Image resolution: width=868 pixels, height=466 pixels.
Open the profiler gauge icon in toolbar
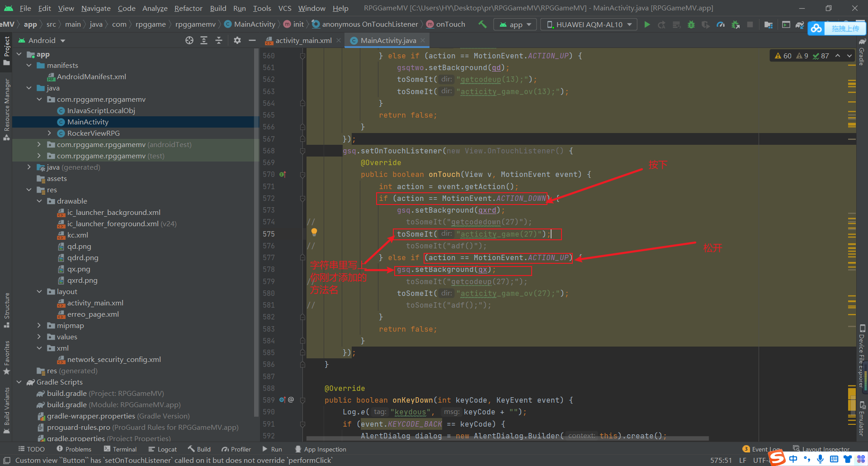(721, 24)
